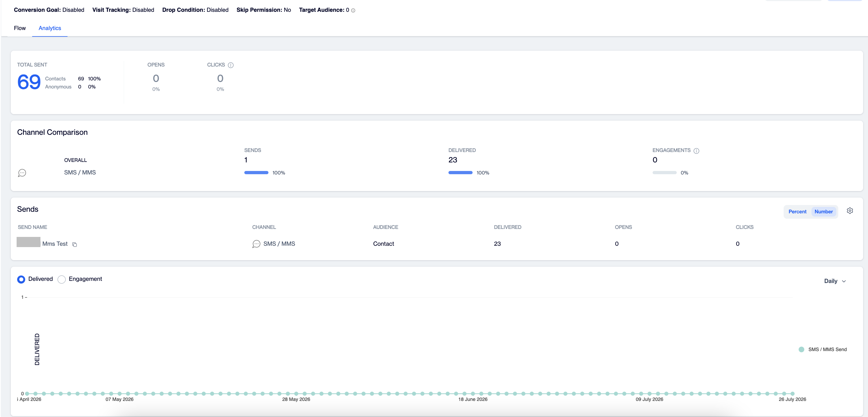Image resolution: width=868 pixels, height=417 pixels.
Task: Click the Contact audience cell
Action: 383,244
